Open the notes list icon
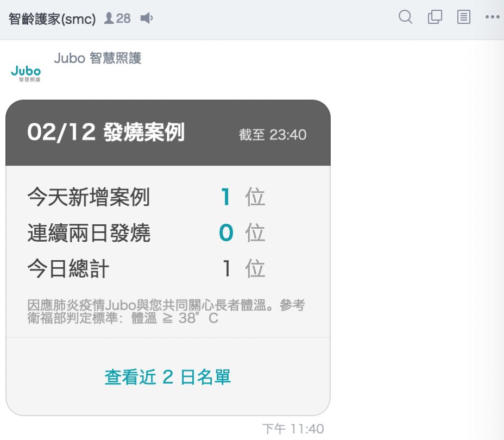The width and height of the screenshot is (504, 440). coord(463,17)
